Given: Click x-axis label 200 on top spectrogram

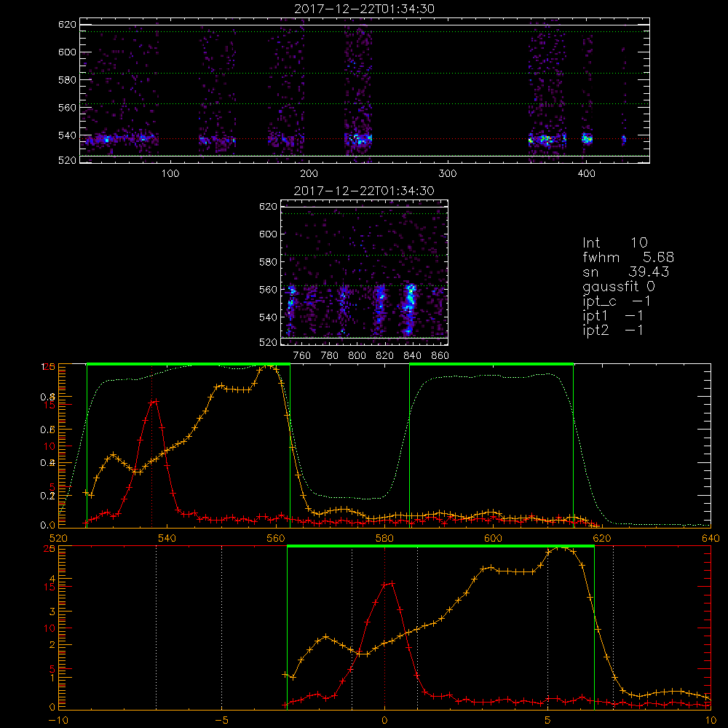Looking at the screenshot, I should [309, 174].
